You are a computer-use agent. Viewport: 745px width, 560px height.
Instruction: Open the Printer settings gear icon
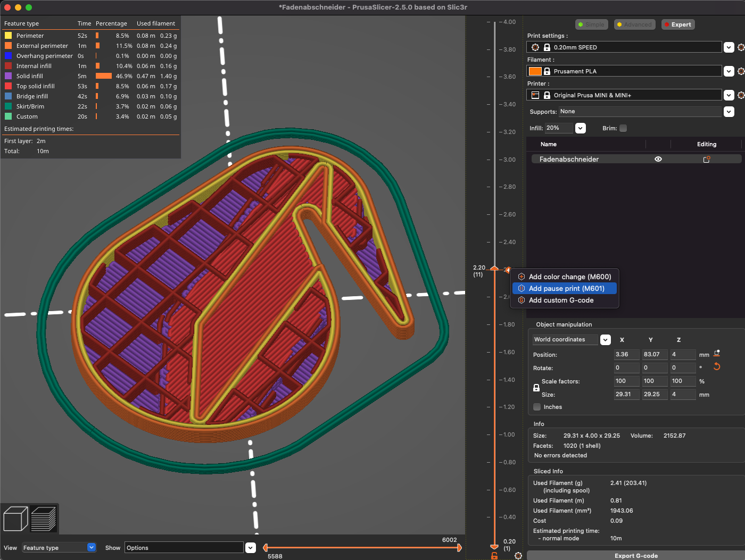click(x=741, y=95)
